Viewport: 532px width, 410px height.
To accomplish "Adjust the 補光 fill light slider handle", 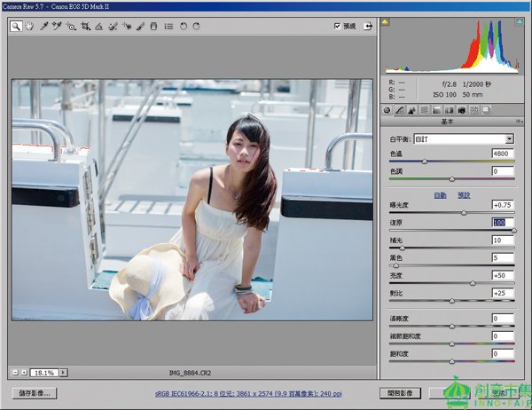I will coord(402,248).
